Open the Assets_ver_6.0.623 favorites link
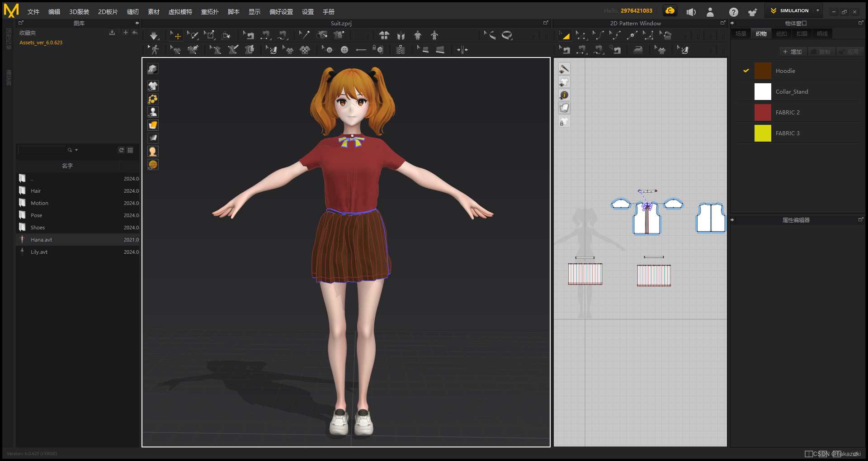 point(41,43)
